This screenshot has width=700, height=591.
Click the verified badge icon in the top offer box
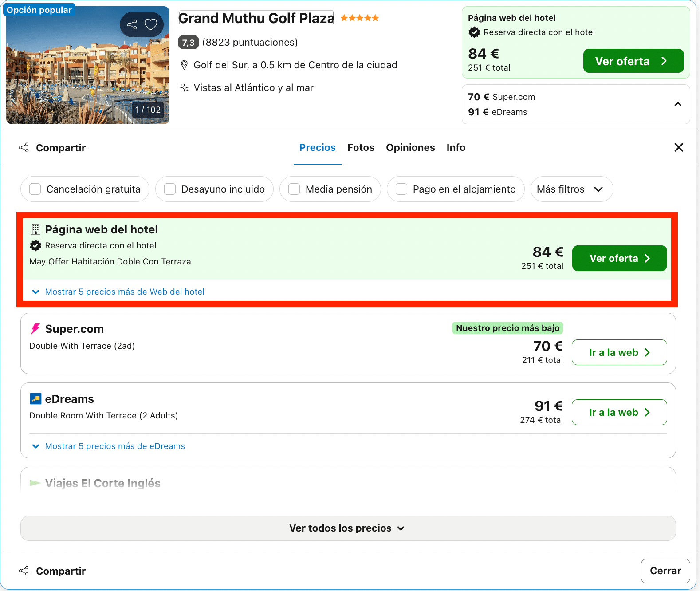(x=474, y=32)
